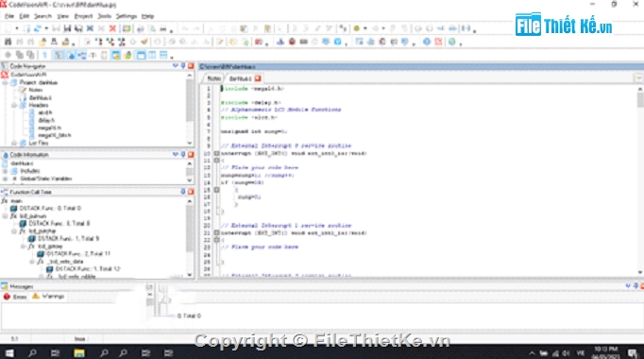Switch to the Notes editor tab
The width and height of the screenshot is (644, 359).
click(x=213, y=78)
